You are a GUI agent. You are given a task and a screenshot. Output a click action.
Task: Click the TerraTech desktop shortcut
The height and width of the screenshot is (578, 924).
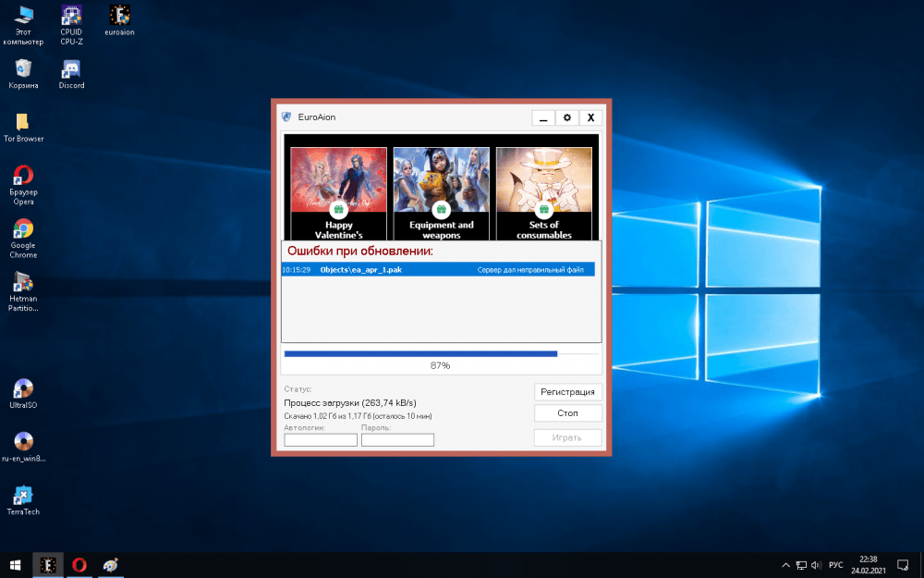pyautogui.click(x=23, y=496)
